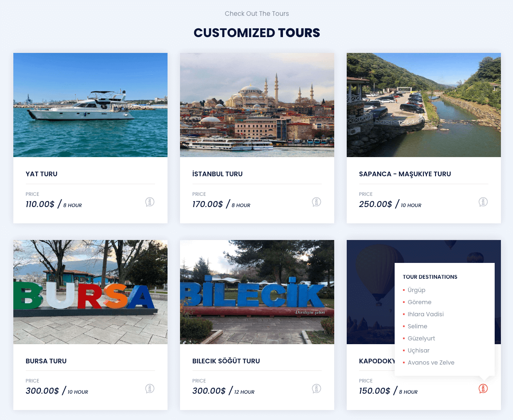
Task: Open the BILECIK SÖĞÜT TURU title
Action: tap(226, 361)
